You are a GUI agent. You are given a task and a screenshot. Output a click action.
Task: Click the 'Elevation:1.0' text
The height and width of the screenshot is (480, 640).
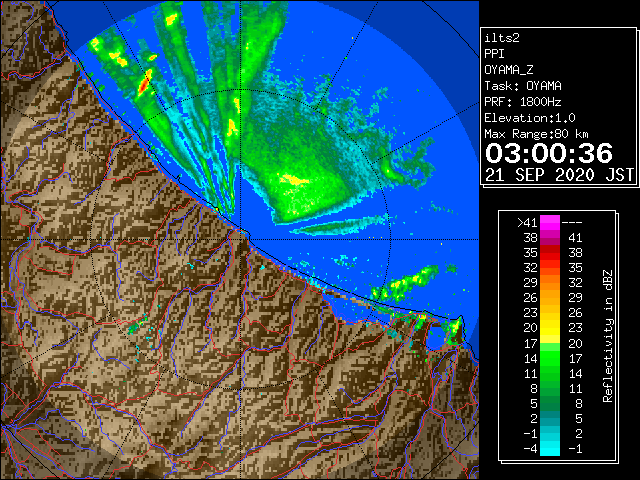(x=530, y=118)
